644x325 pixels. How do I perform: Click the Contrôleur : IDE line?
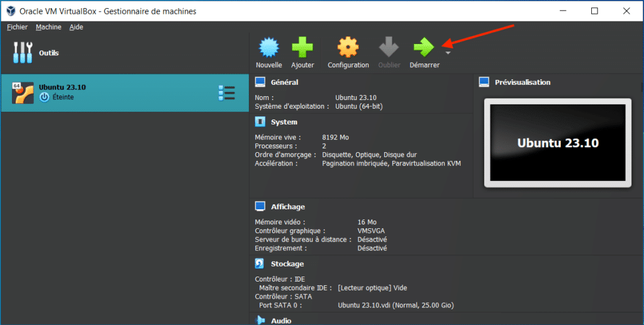(280, 280)
